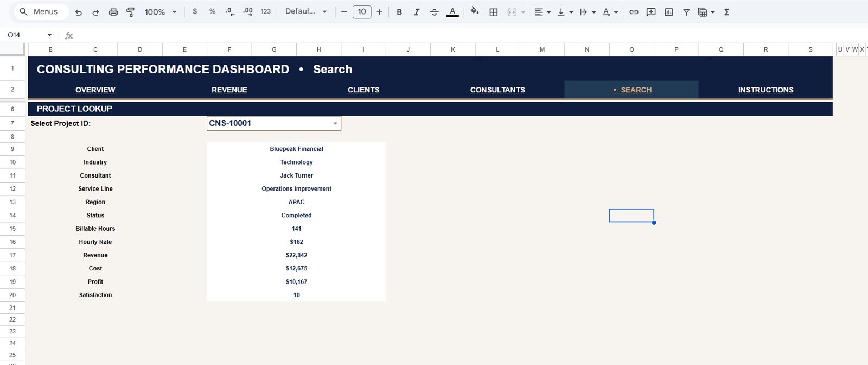Click the '$10,167' profit value

point(296,282)
